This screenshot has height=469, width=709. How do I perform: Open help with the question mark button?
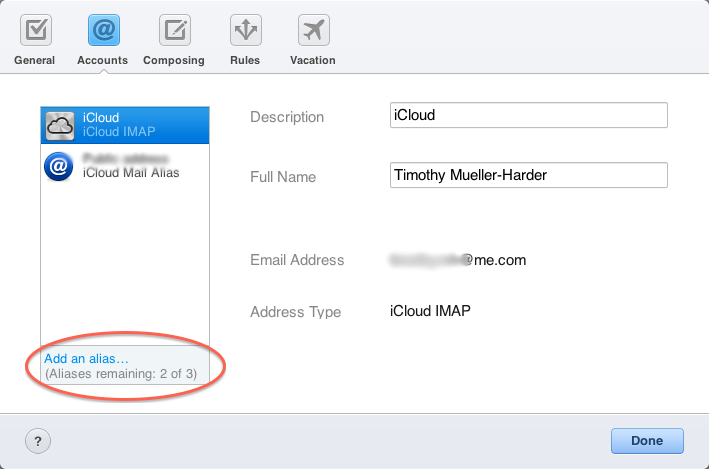pos(37,440)
